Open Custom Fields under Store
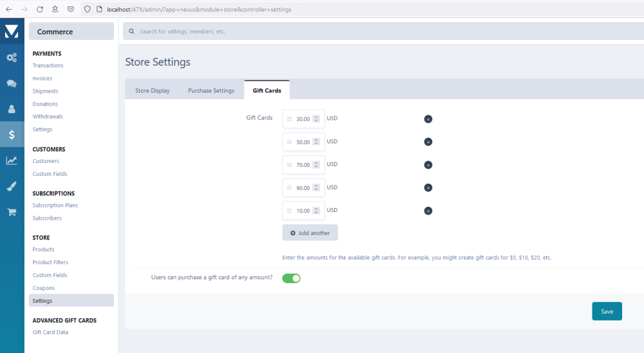Image resolution: width=644 pixels, height=353 pixels. click(x=50, y=275)
